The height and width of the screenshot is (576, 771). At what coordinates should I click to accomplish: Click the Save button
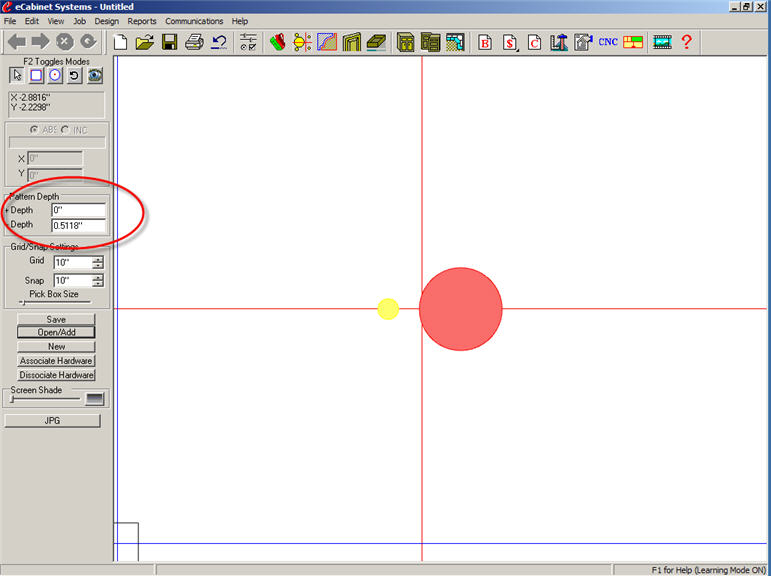click(x=56, y=319)
